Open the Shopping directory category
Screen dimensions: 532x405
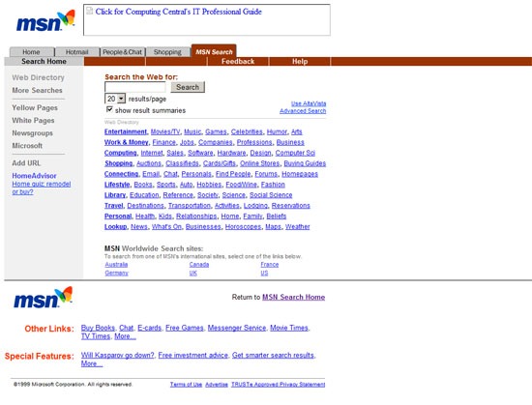118,163
